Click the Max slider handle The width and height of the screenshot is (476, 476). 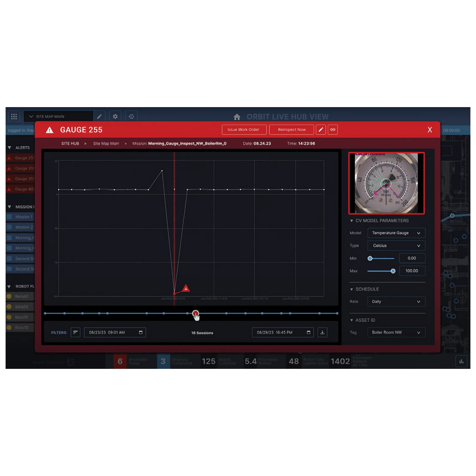coord(393,271)
